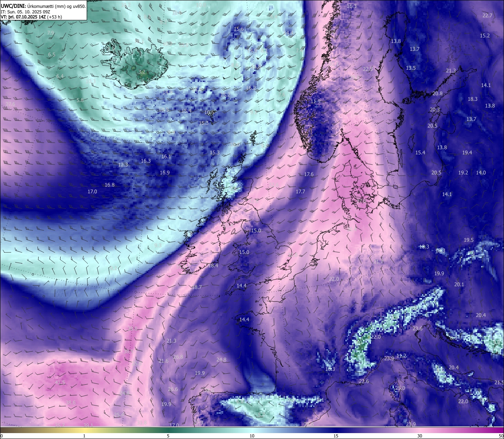
Task: Click the 3.2 value over Iceland
Action: coord(142,72)
